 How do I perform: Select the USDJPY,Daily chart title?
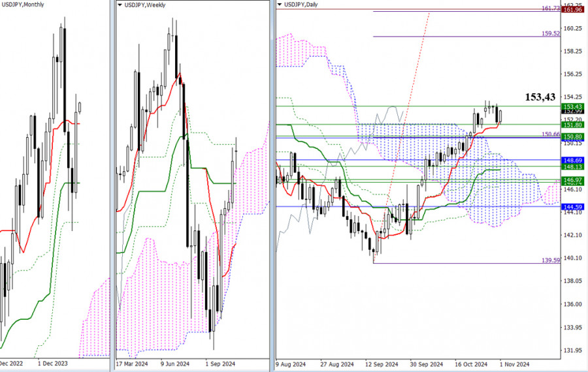click(x=301, y=5)
